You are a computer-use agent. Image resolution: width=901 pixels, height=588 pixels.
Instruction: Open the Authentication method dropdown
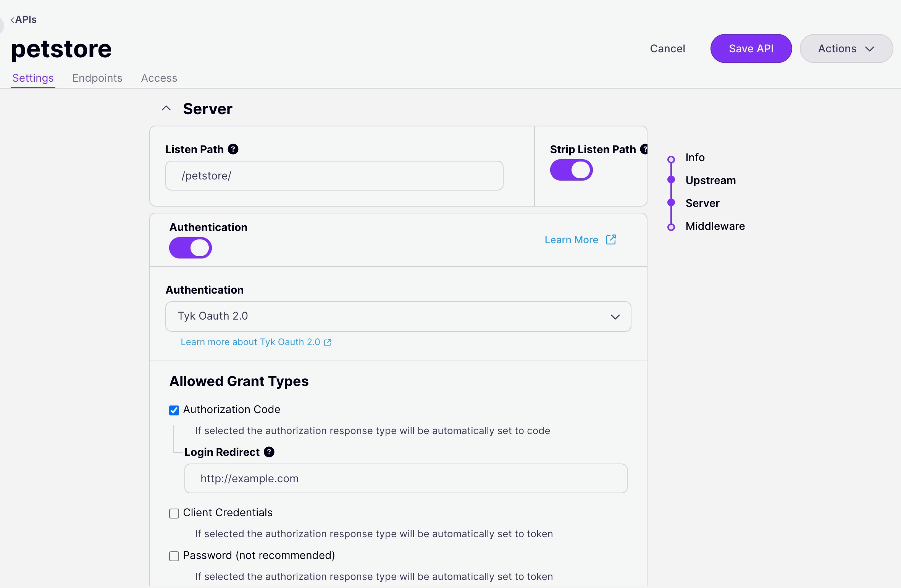[398, 316]
